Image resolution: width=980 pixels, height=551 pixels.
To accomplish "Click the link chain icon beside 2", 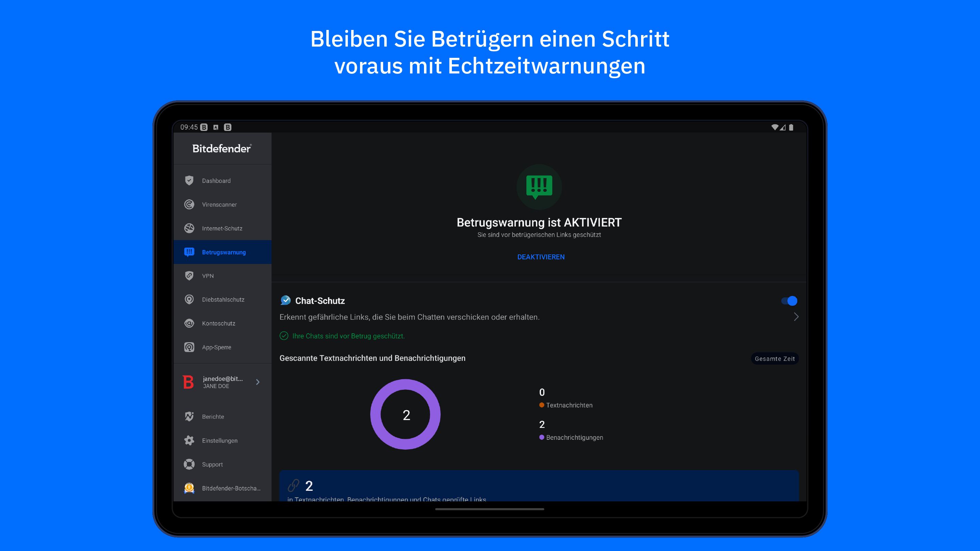I will pos(293,486).
